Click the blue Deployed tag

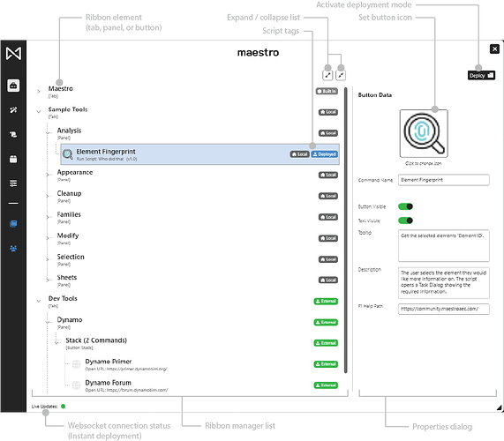click(324, 154)
